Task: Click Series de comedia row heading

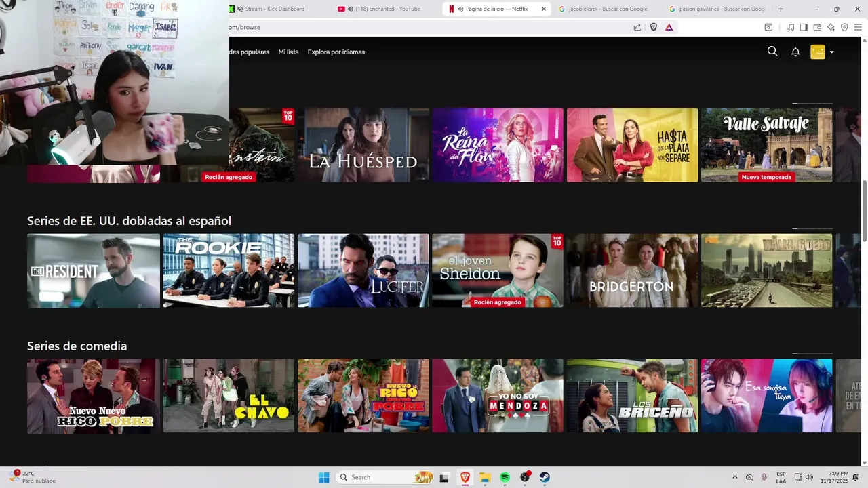Action: tap(77, 346)
